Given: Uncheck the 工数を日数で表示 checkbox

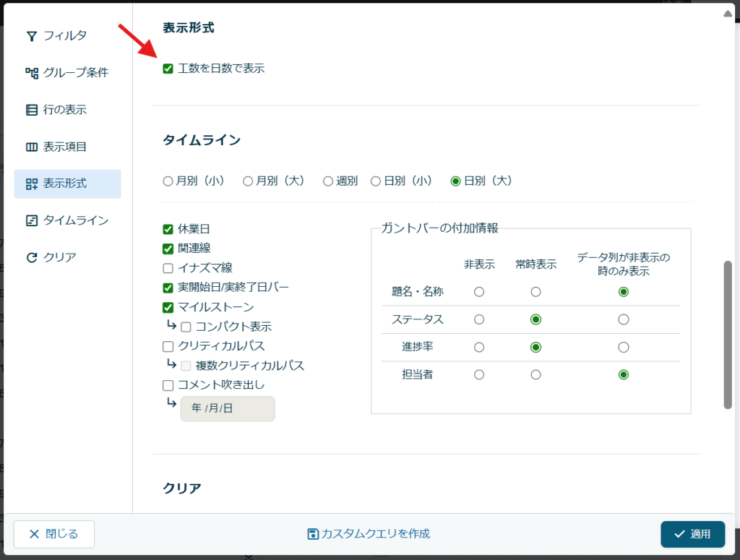Looking at the screenshot, I should coord(168,69).
